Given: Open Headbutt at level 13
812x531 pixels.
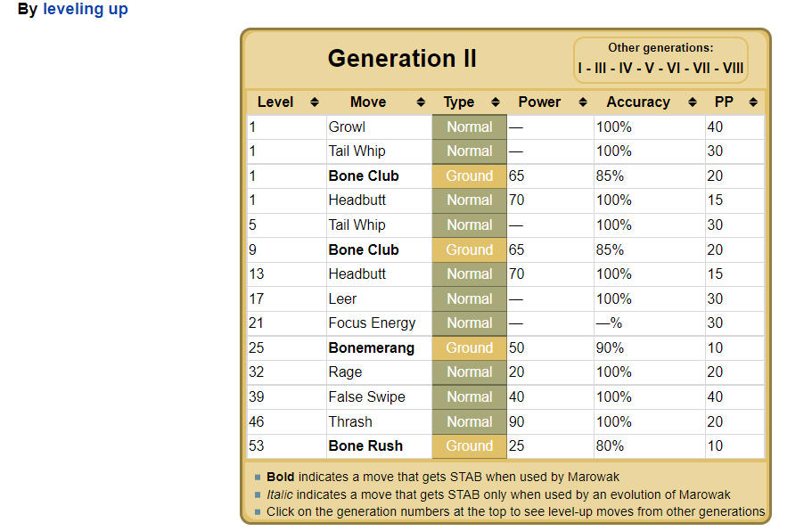Looking at the screenshot, I should [357, 274].
